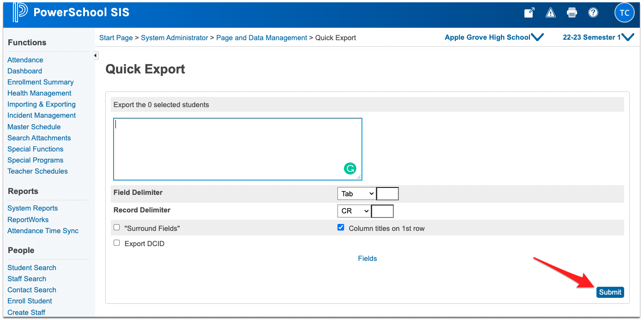Open the Field Delimiter dropdown
The width and height of the screenshot is (644, 320).
[x=356, y=193]
